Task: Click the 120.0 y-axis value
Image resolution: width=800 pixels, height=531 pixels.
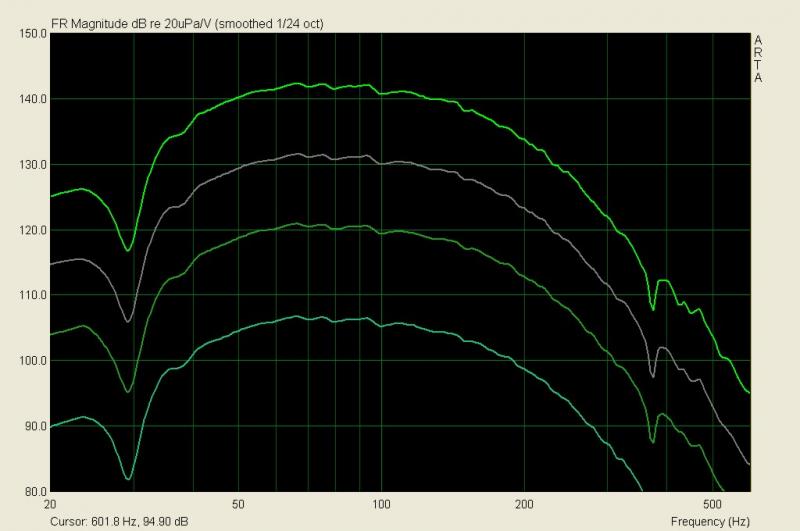Action: coord(33,230)
